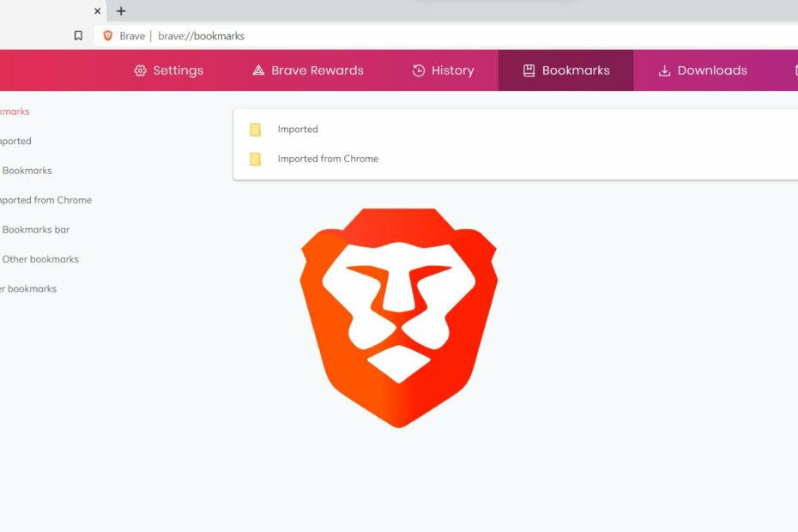This screenshot has width=798, height=532.
Task: Click the large Brave lion logo
Action: point(398,316)
